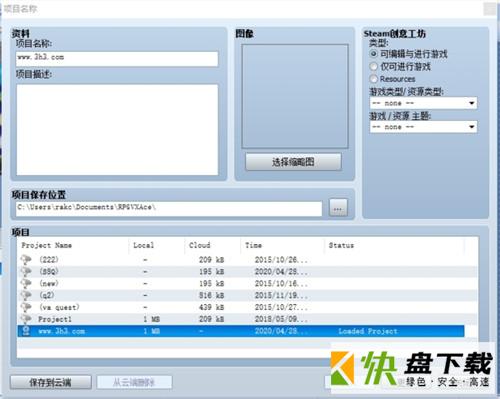
Task: Click the 2018/05/09 time cell
Action: (281, 319)
